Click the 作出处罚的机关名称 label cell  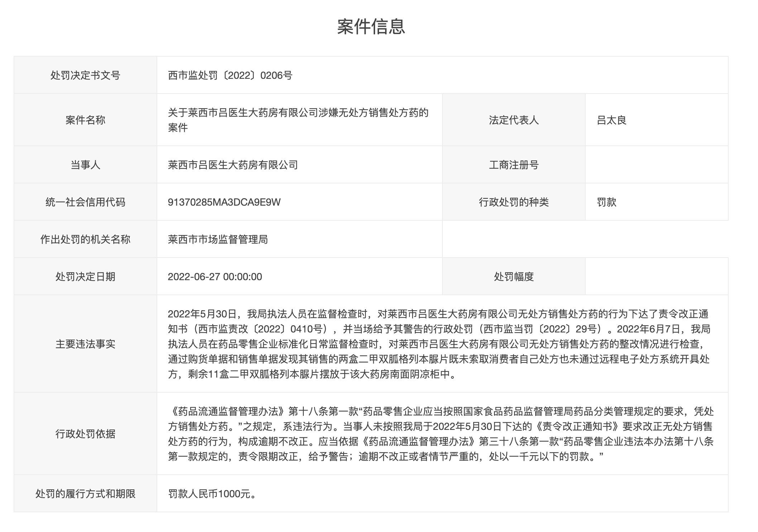[x=85, y=239]
